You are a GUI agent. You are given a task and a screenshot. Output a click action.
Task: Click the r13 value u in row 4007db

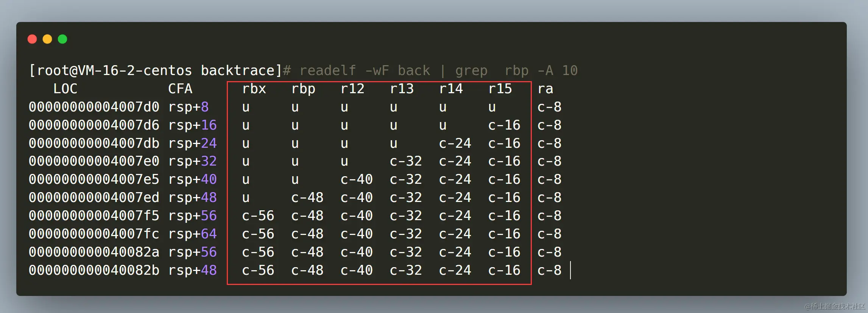point(393,144)
